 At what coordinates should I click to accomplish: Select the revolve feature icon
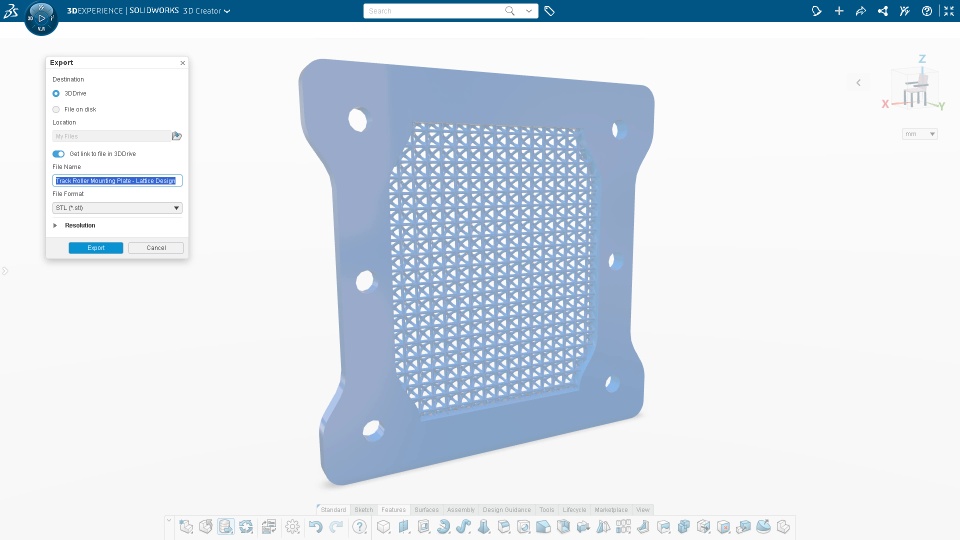point(443,527)
